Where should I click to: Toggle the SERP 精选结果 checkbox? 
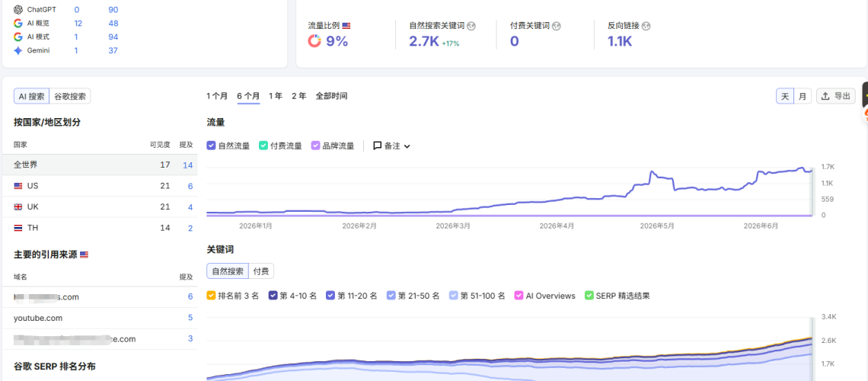589,296
